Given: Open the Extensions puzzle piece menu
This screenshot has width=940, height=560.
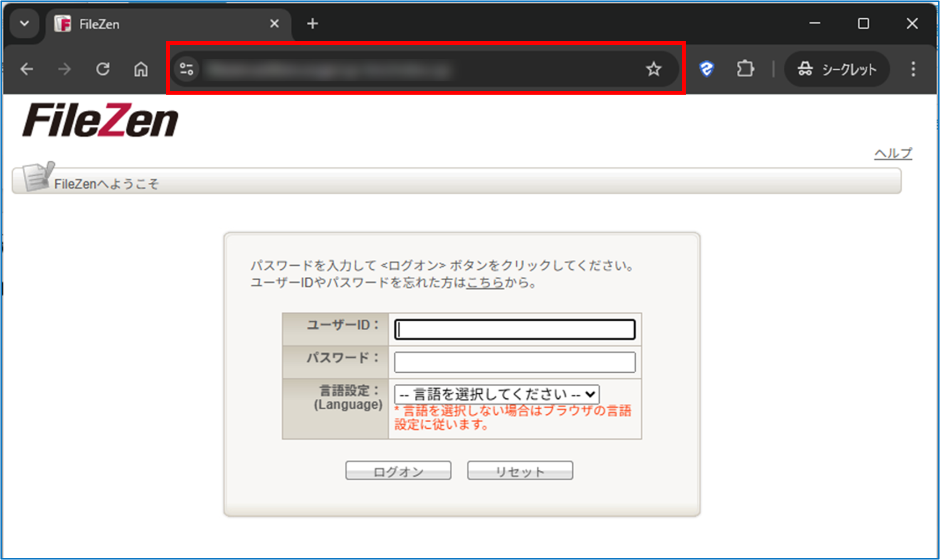Looking at the screenshot, I should coord(745,69).
